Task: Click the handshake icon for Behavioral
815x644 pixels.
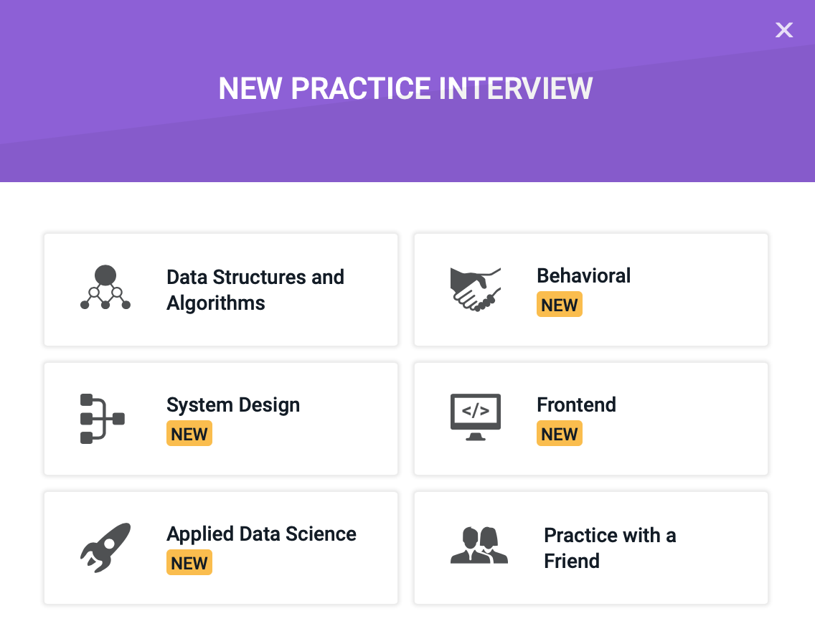Action: 475,289
